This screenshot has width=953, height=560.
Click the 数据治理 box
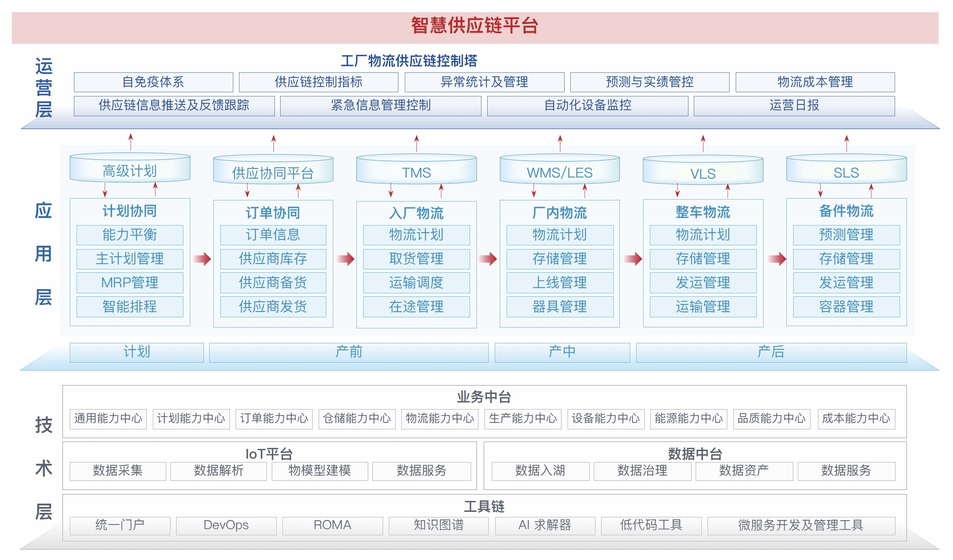click(x=642, y=471)
